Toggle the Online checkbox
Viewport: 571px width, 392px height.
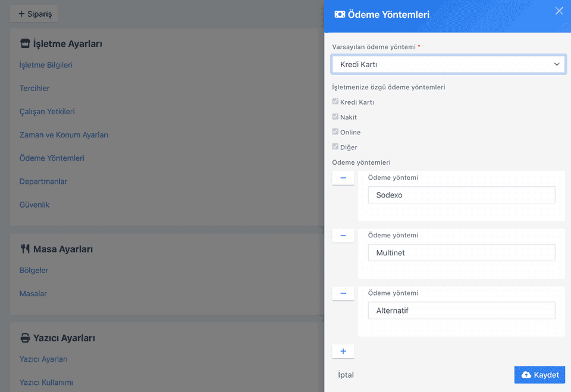click(x=335, y=131)
